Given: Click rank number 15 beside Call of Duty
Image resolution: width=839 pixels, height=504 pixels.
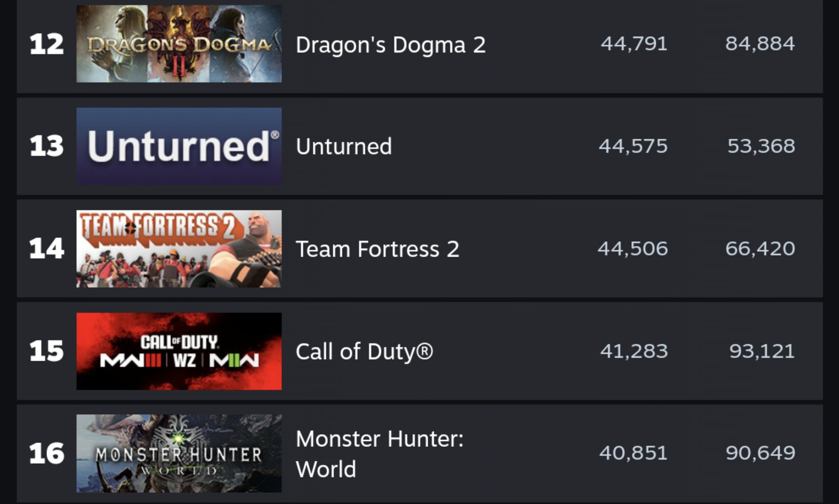Looking at the screenshot, I should coord(46,351).
